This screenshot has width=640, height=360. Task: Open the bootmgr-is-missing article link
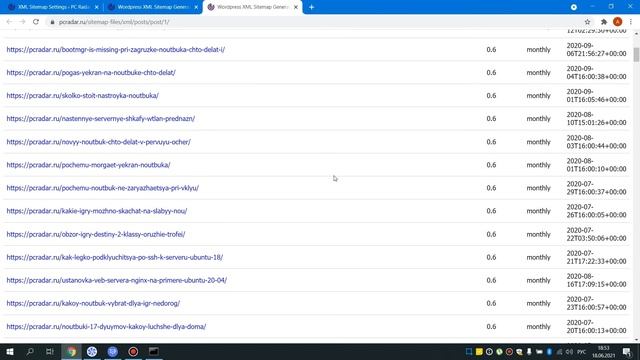pos(116,50)
